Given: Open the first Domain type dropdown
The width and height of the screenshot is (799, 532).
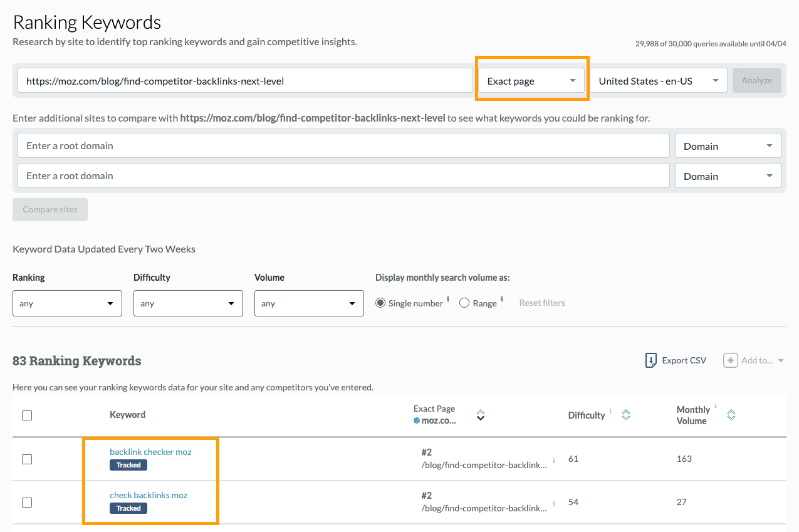Looking at the screenshot, I should (x=728, y=145).
